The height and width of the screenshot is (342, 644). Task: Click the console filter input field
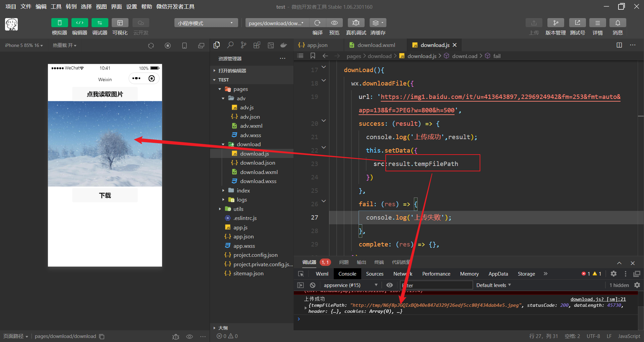click(436, 285)
